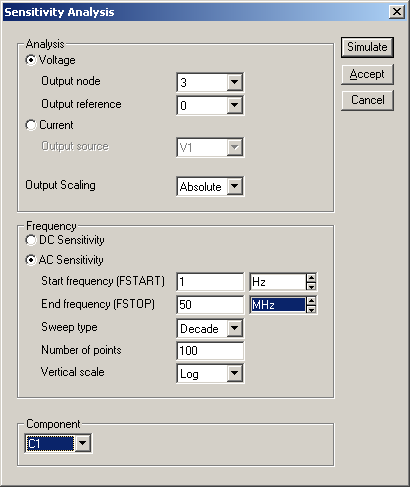
Task: Step down the end frequency MHz unit
Action: click(311, 309)
